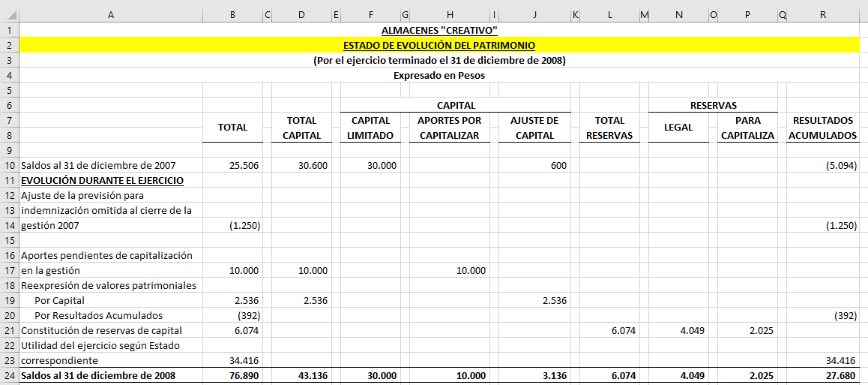The image size is (868, 385).
Task: Select the TOTAL RESERVAS header cell
Action: [x=609, y=128]
